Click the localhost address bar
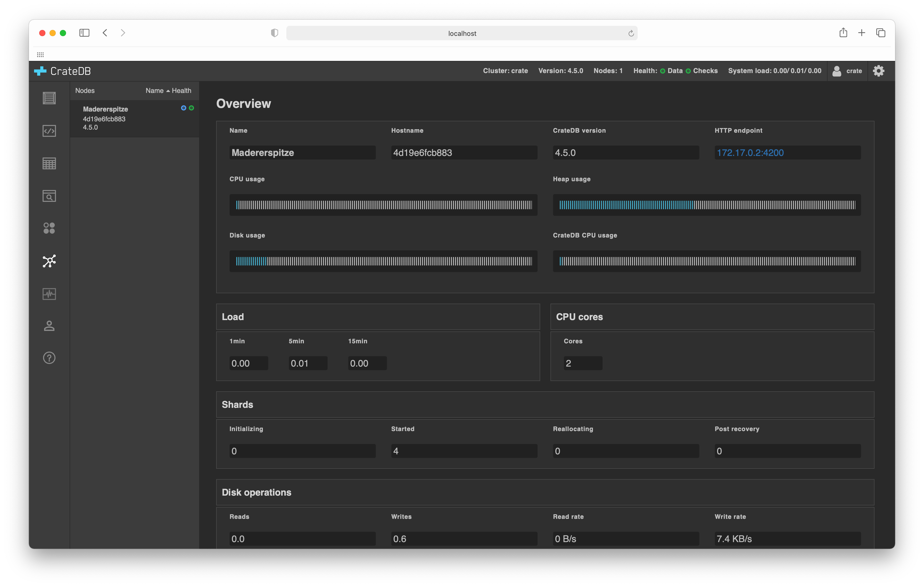Screen dimensions: 924x587 click(462, 33)
